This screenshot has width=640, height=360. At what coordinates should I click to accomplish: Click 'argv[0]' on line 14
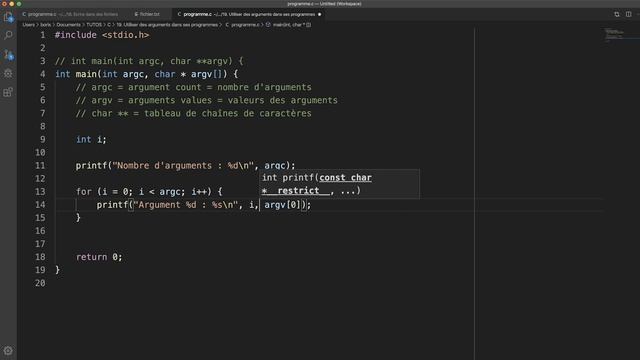click(x=282, y=205)
